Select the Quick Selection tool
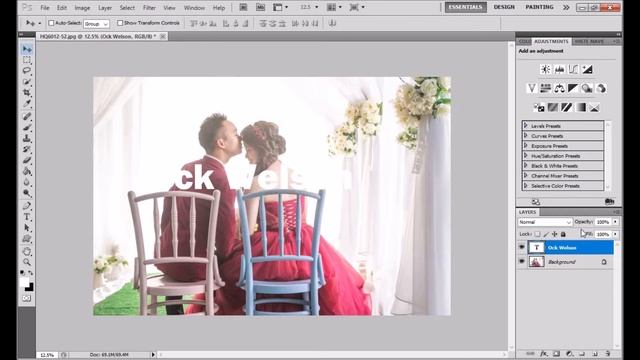Screen dimensions: 640x360 coord(27,82)
